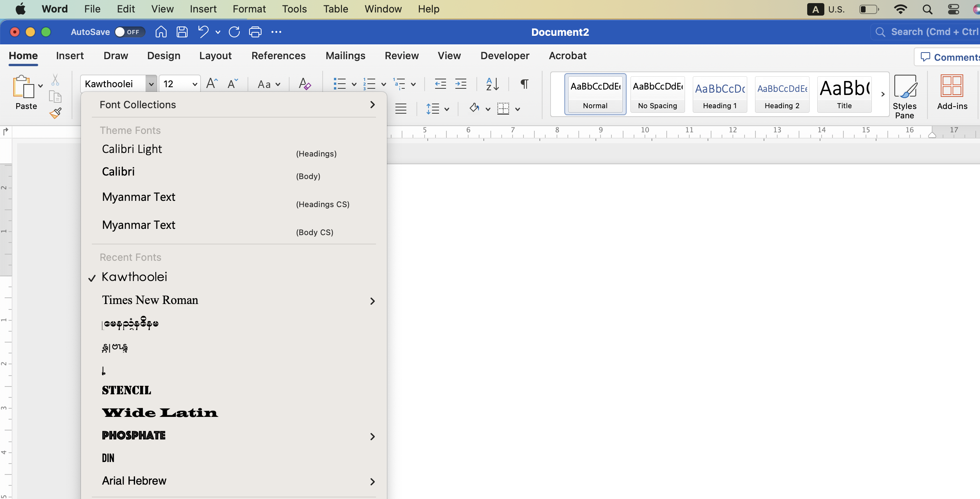Screen dimensions: 980x499
Task: Apply Heading 1 style
Action: [720, 94]
